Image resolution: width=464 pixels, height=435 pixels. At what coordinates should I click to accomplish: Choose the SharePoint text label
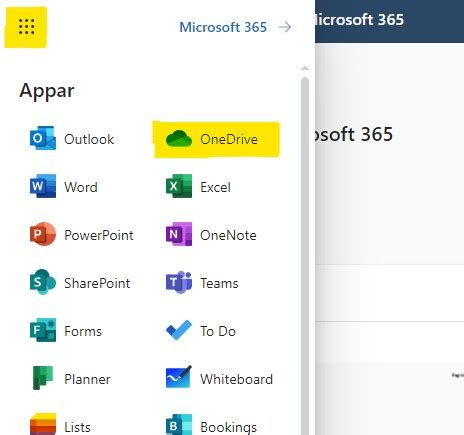[x=97, y=283]
